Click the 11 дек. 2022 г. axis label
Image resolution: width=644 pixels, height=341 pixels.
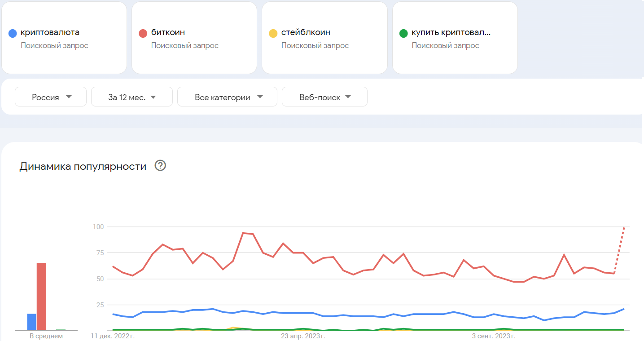point(113,336)
